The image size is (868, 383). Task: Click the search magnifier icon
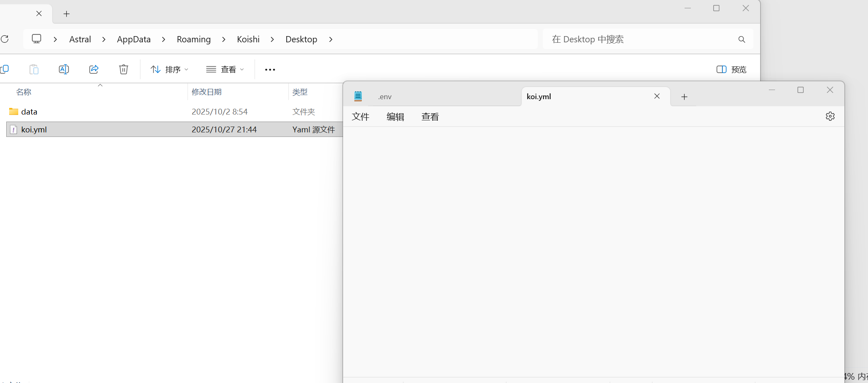(741, 39)
